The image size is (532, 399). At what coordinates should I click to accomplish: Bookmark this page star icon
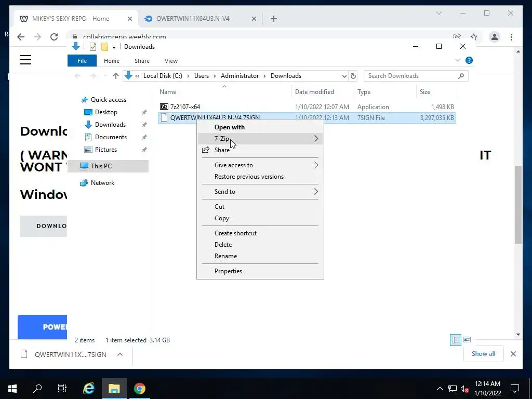point(474,37)
